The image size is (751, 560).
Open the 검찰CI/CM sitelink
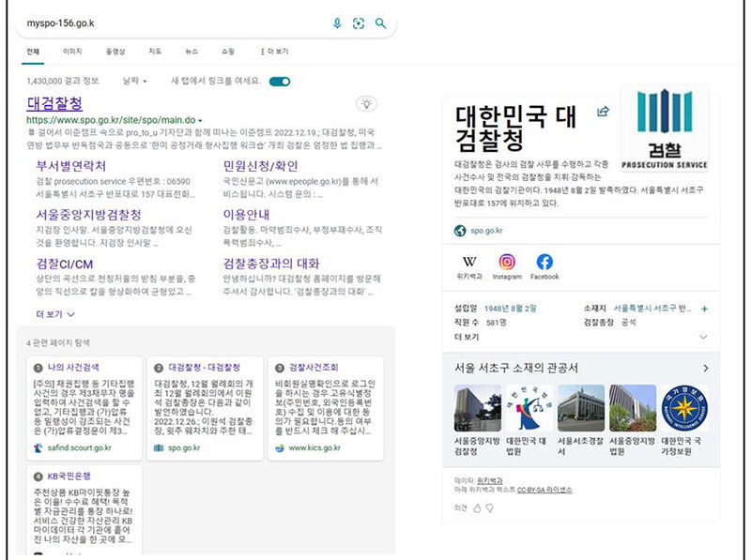point(65,264)
